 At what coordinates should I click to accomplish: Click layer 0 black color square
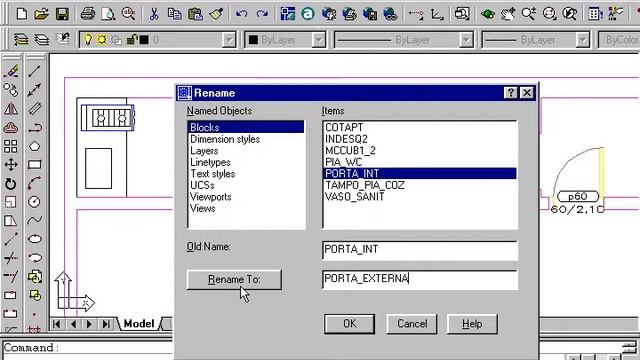pos(144,40)
